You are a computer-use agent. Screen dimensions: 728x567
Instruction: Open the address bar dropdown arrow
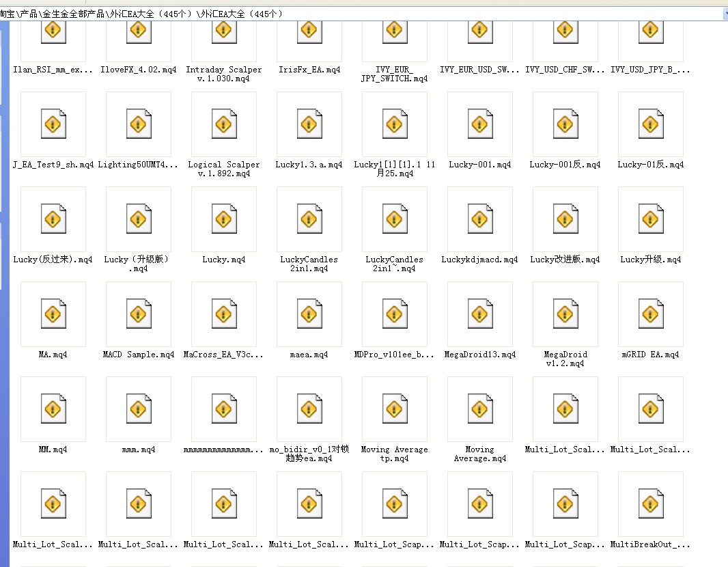725,14
